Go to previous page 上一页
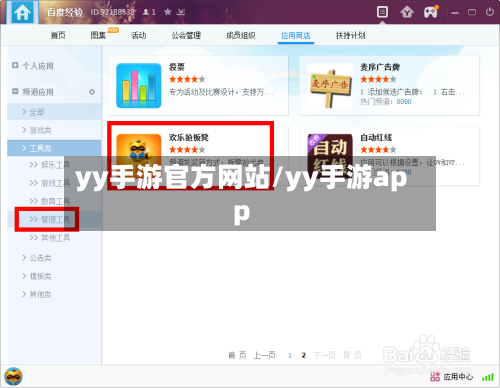Image resolution: width=500 pixels, height=388 pixels. 265,355
